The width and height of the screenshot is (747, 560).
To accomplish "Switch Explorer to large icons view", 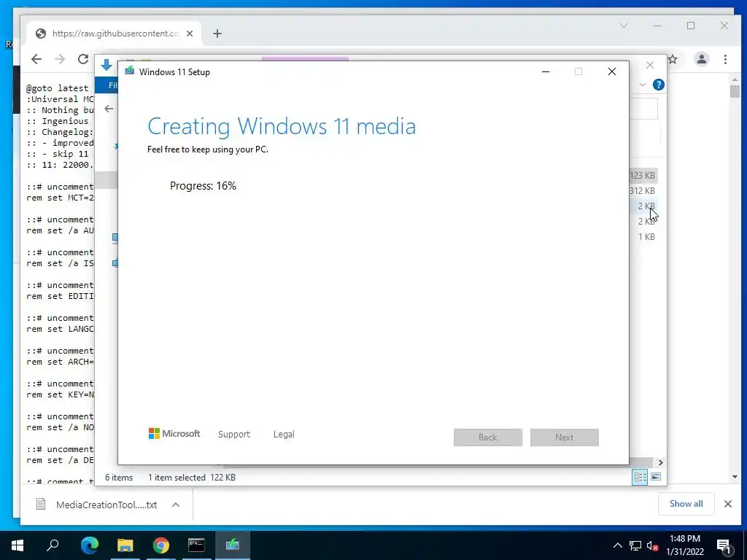I will (x=656, y=477).
